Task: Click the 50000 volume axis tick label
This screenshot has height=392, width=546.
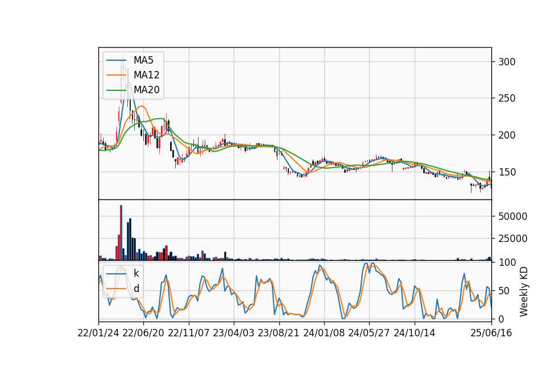Action: 512,216
